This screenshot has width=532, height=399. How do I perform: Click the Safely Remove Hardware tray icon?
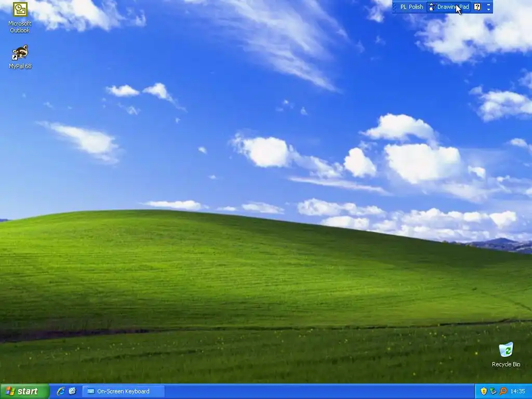493,391
